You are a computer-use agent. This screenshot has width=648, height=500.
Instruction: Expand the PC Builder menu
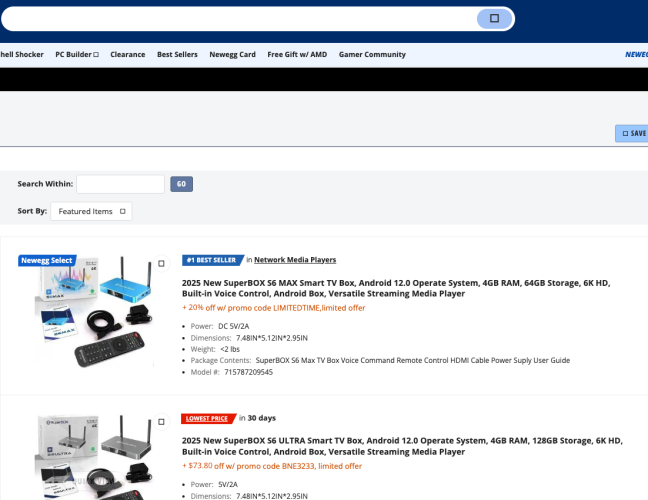[x=76, y=54]
